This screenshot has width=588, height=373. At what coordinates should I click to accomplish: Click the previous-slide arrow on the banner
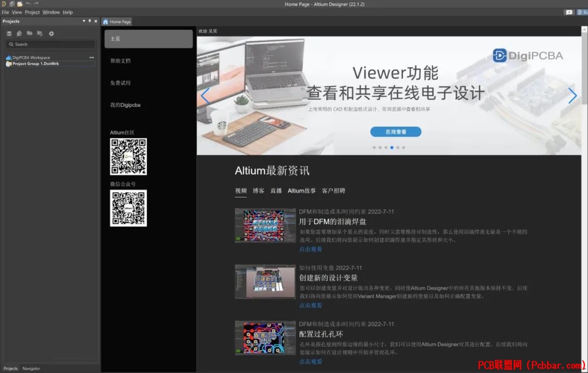(205, 96)
